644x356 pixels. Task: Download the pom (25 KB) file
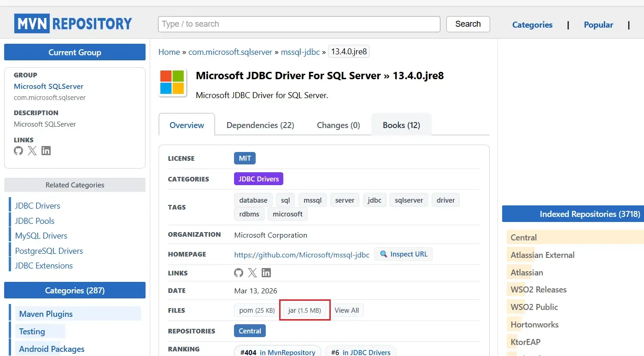click(257, 310)
